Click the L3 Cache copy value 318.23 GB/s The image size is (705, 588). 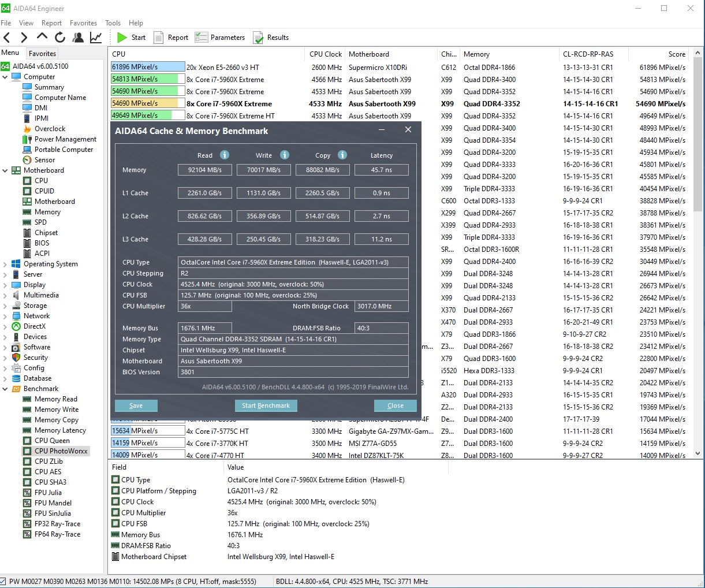[x=323, y=239]
